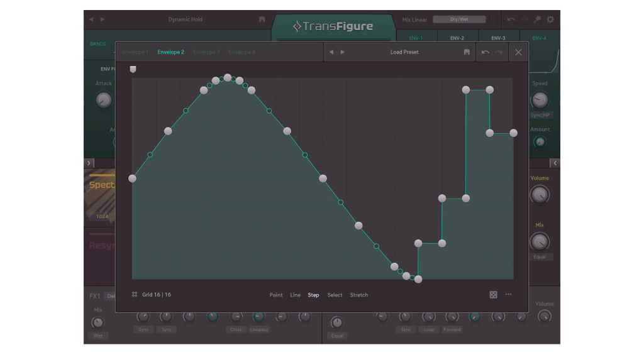The image size is (644, 355).
Task: Open the Envelope 3 tab
Action: [x=206, y=52]
